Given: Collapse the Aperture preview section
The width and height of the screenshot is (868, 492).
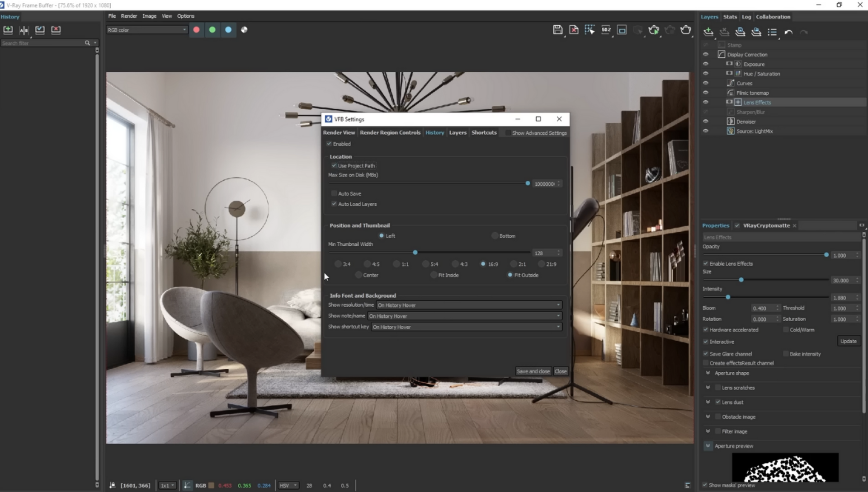Looking at the screenshot, I should [708, 446].
